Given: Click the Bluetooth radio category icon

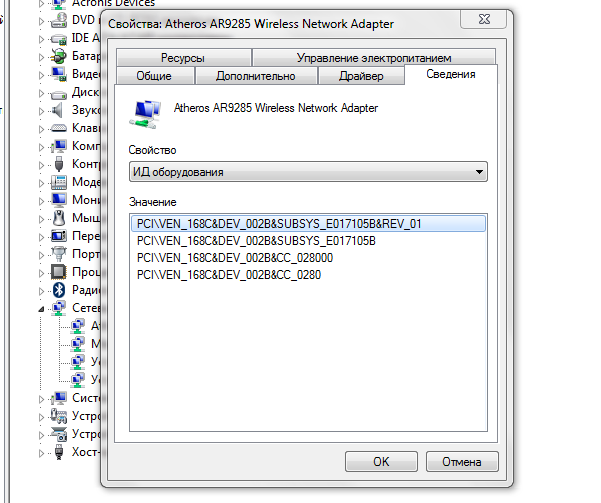Looking at the screenshot, I should 58,290.
